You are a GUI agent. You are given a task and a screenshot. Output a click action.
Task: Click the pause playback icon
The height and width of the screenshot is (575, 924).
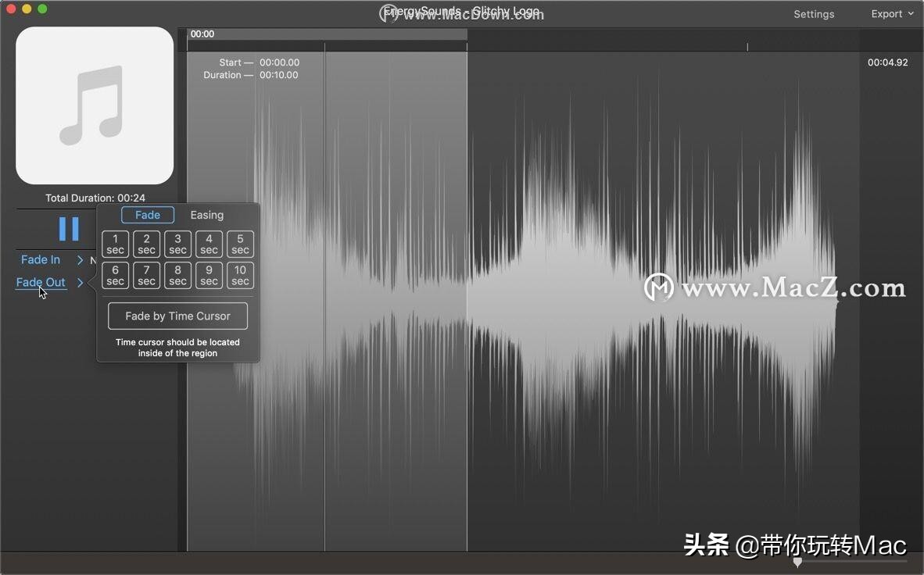point(69,228)
